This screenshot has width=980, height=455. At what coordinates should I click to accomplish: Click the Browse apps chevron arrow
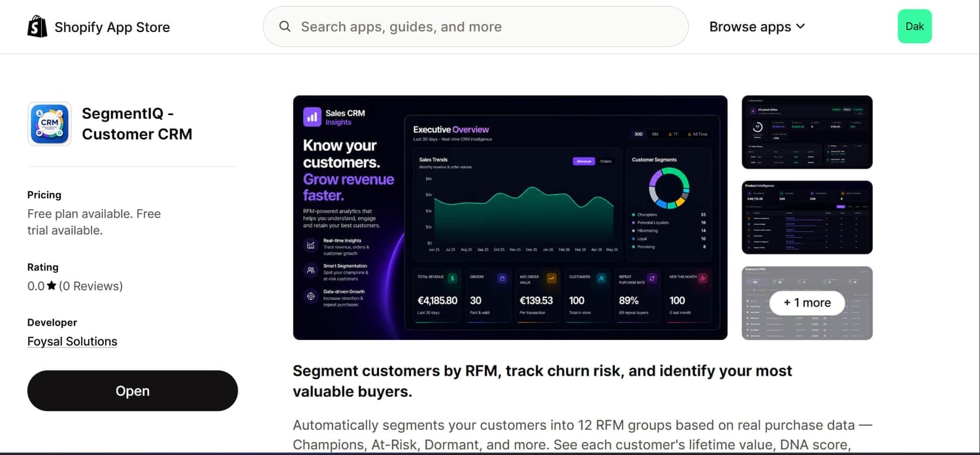[800, 27]
